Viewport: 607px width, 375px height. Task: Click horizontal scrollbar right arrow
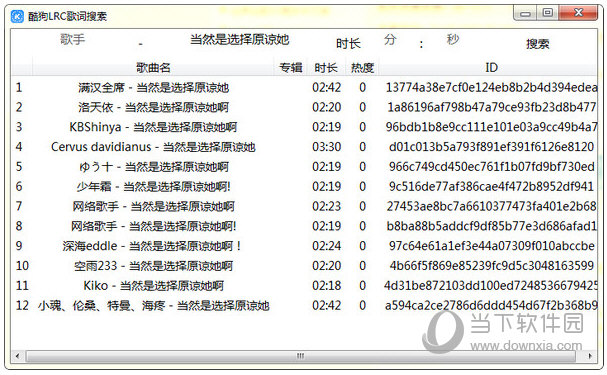590,356
